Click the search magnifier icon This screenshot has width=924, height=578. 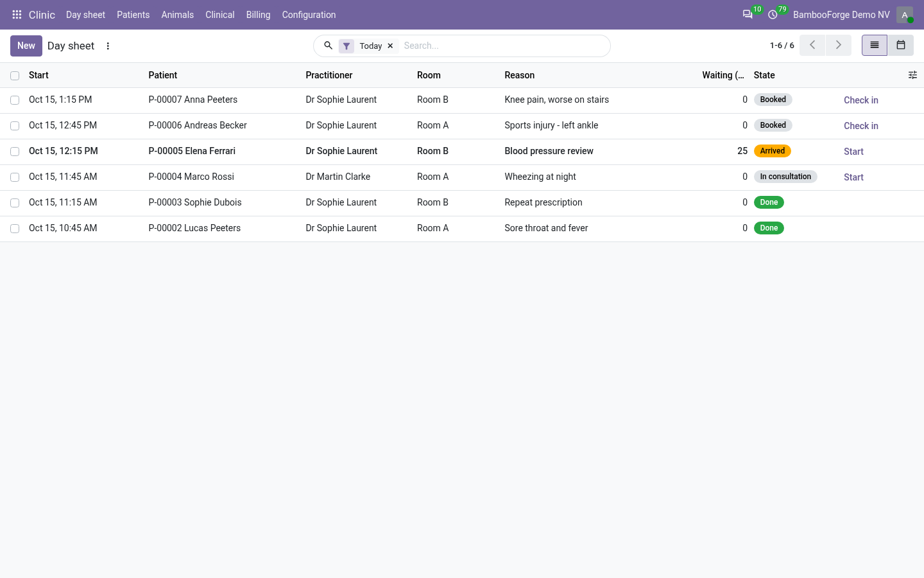click(x=328, y=46)
